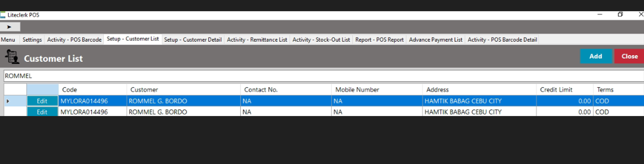The width and height of the screenshot is (644, 164).
Task: Click the search field containing ROMMEL
Action: coord(323,76)
